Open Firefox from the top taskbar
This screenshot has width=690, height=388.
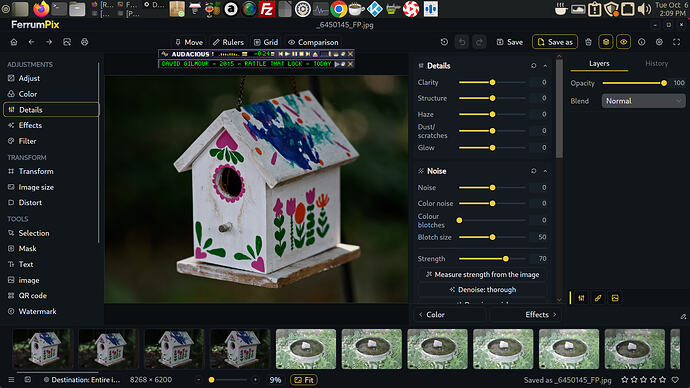pyautogui.click(x=41, y=9)
